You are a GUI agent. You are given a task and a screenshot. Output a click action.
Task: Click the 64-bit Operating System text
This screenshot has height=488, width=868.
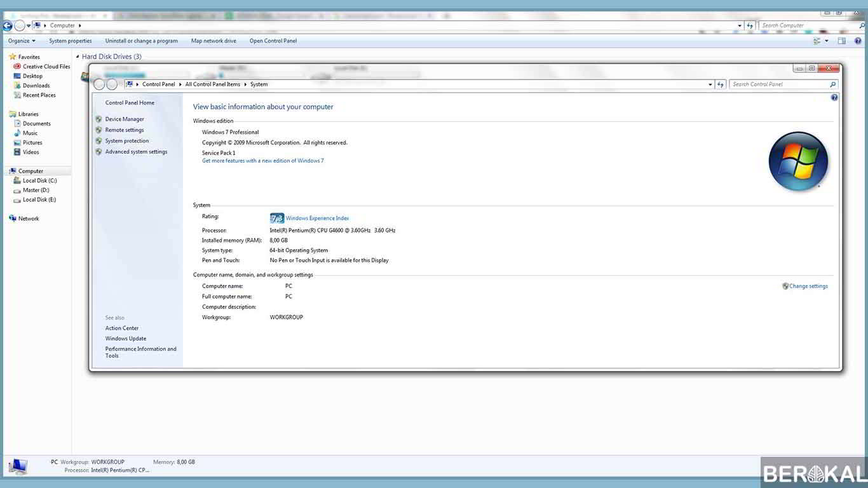coord(299,250)
